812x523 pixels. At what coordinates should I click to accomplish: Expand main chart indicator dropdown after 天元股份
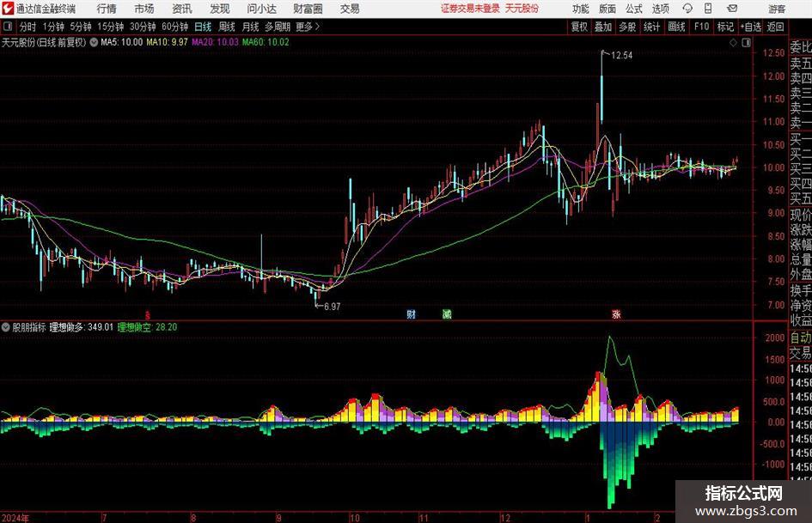pyautogui.click(x=94, y=42)
